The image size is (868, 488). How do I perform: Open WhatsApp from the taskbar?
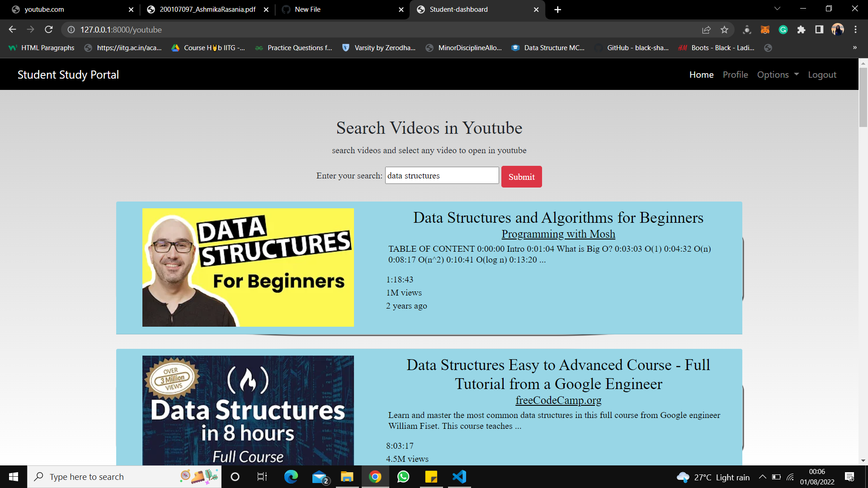pos(403,477)
